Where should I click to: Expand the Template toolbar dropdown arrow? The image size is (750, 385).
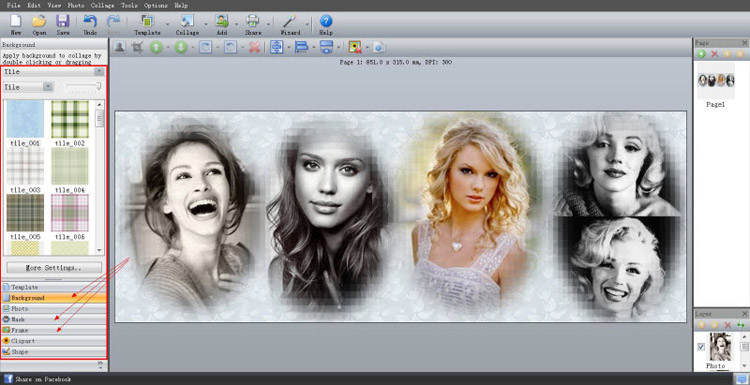pos(167,23)
